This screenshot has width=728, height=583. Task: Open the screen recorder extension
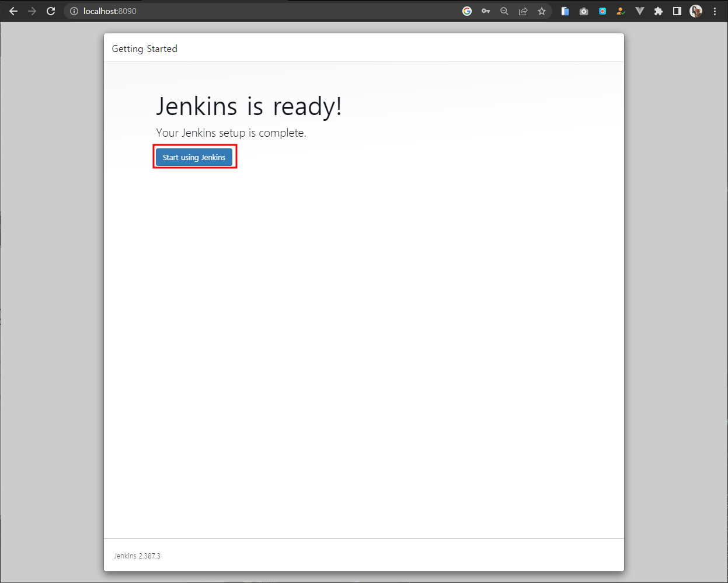click(602, 11)
